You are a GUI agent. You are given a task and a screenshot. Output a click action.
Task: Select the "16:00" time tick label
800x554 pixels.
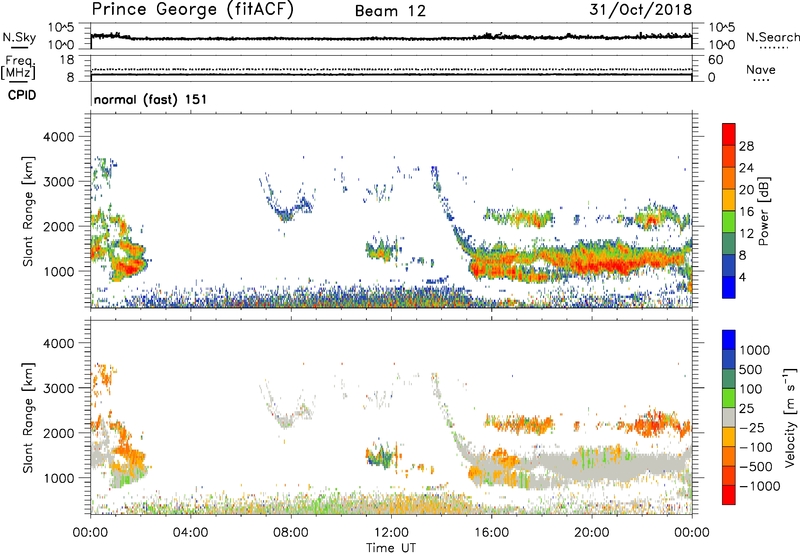click(x=491, y=533)
